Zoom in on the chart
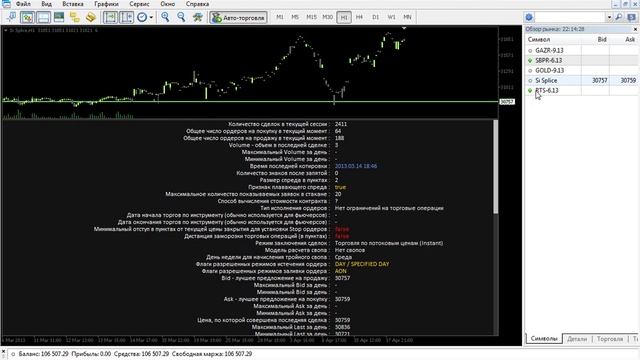 (x=165, y=17)
